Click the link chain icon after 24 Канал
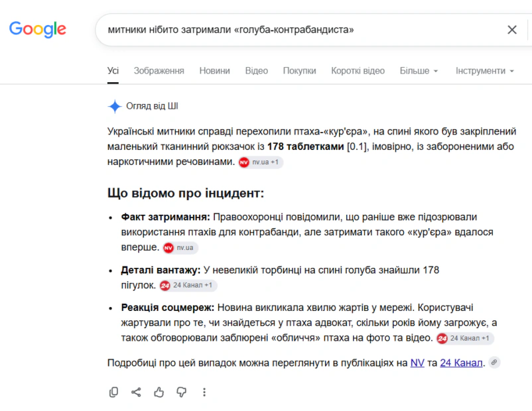This screenshot has height=411, width=532. pos(494,362)
